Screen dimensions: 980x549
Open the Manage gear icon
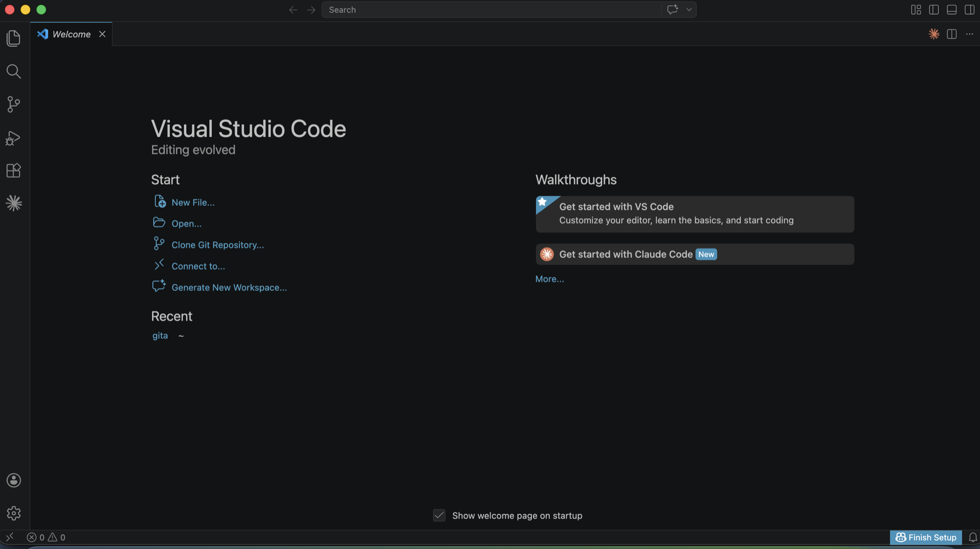[14, 513]
